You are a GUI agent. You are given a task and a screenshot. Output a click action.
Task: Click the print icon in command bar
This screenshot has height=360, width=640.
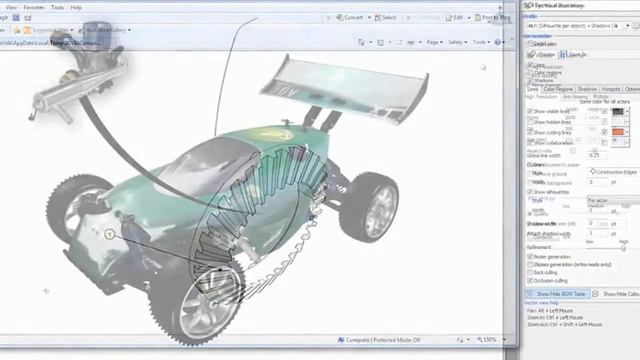(x=411, y=42)
